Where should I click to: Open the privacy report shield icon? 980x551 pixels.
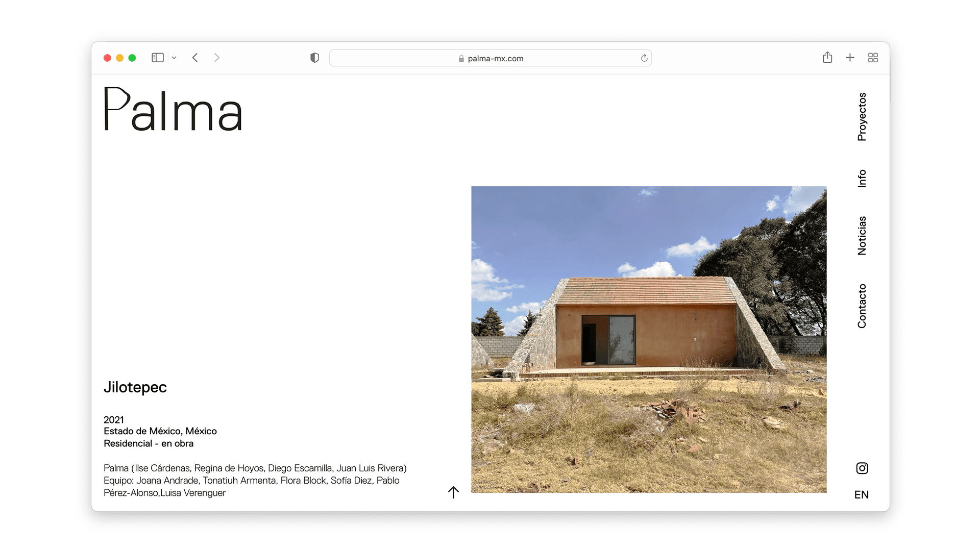point(315,58)
